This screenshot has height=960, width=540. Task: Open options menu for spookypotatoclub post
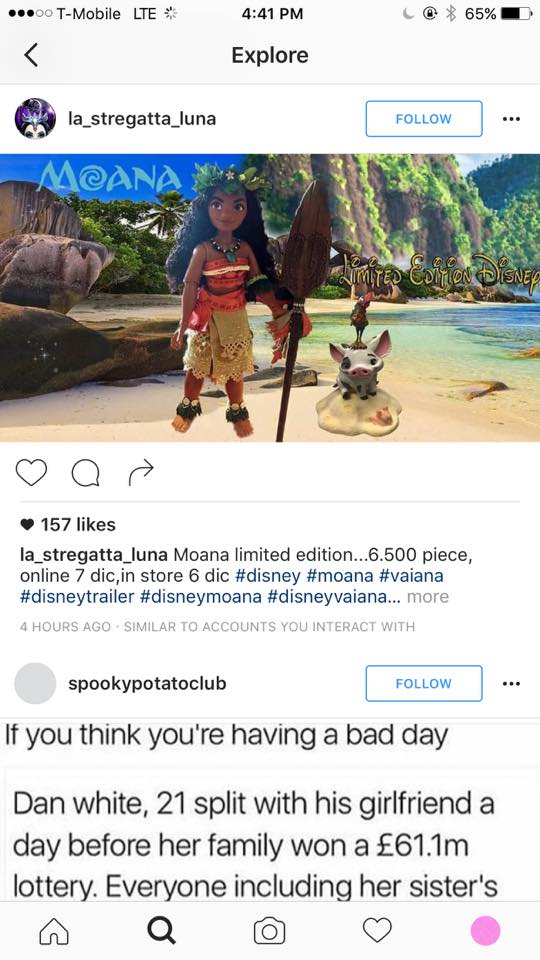511,683
